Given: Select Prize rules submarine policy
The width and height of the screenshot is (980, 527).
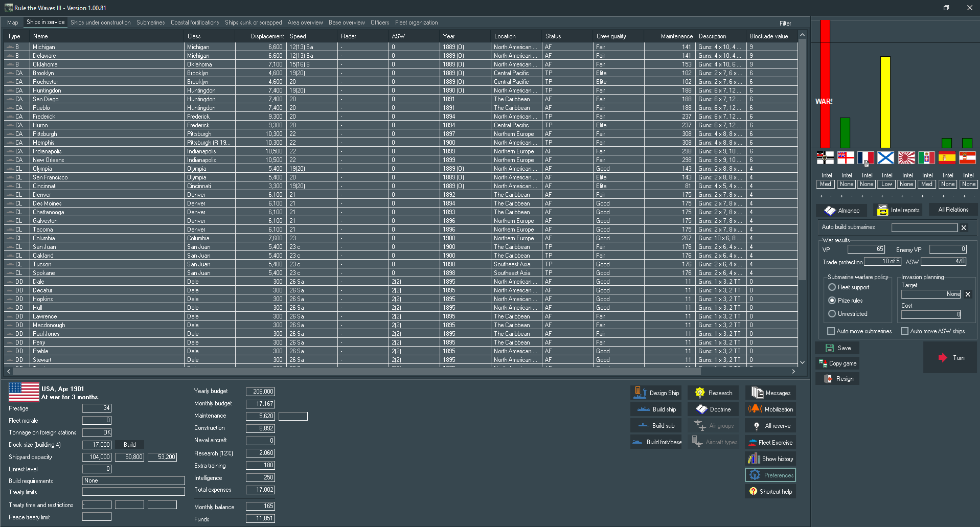Looking at the screenshot, I should tap(832, 301).
